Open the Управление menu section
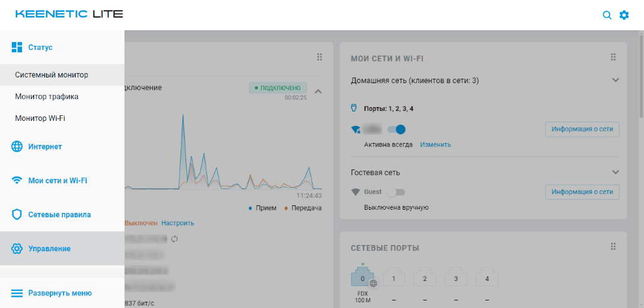 pyautogui.click(x=49, y=249)
